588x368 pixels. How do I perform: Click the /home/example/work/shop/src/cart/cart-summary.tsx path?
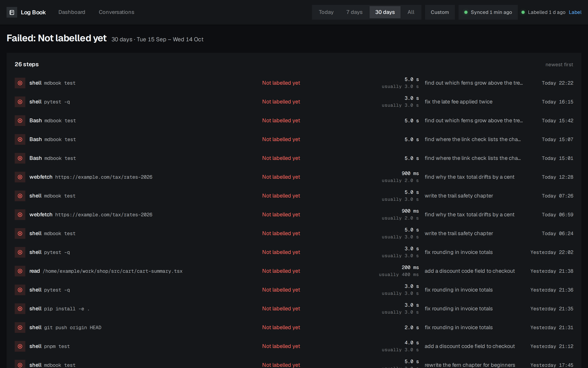(112, 271)
